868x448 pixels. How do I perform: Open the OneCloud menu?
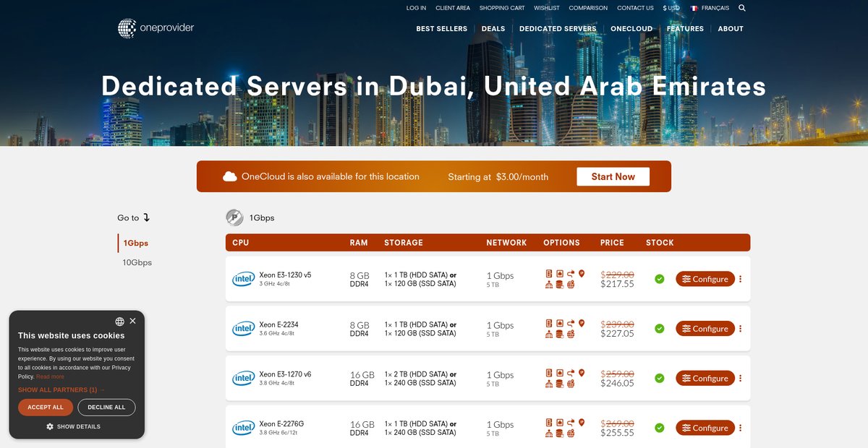tap(631, 29)
